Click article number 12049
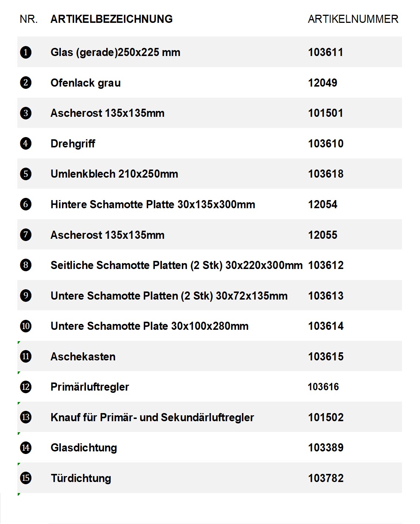The height and width of the screenshot is (524, 420). click(x=323, y=83)
